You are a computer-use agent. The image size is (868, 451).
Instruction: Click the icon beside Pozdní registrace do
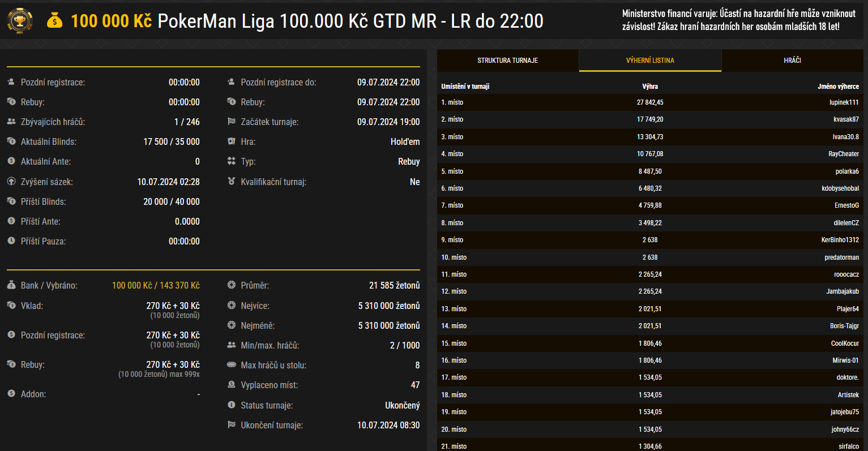coord(231,82)
